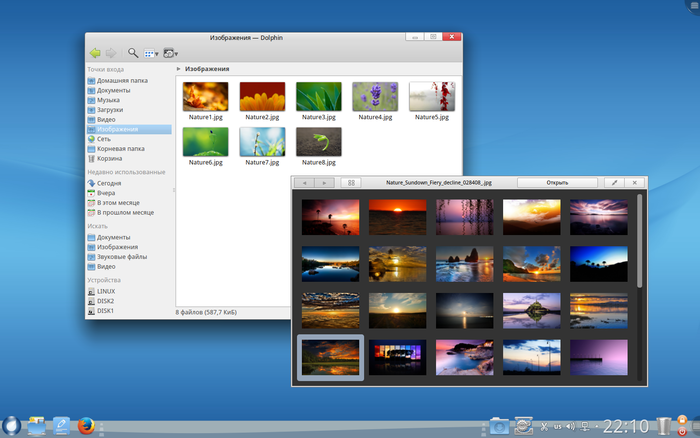
Task: Expand the Изображения breadcrumb arrow
Action: pos(179,69)
